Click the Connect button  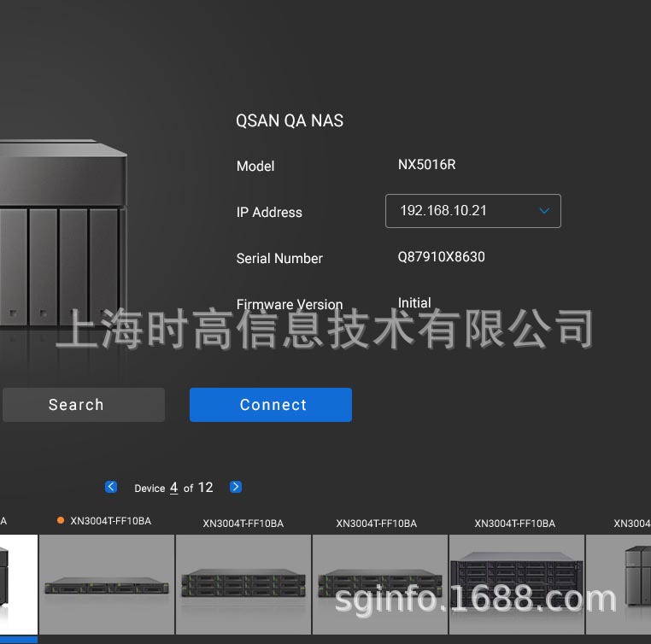point(271,405)
